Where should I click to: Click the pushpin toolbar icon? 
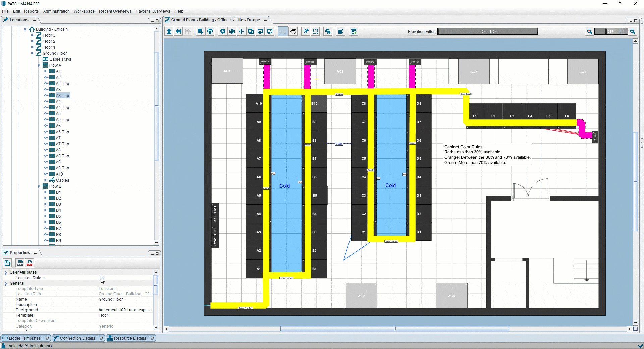point(306,31)
